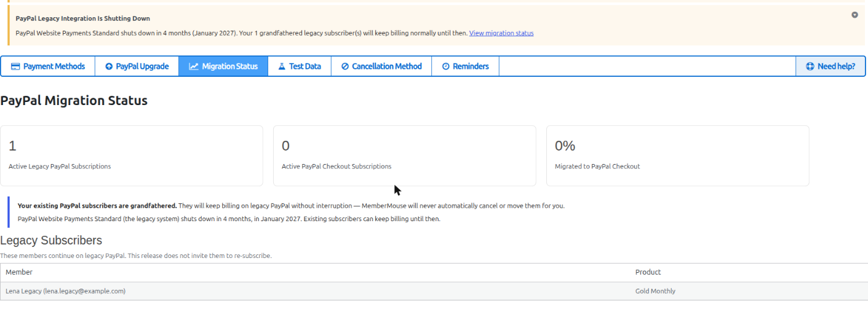Click the Product column header
This screenshot has width=868, height=309.
[x=648, y=272]
